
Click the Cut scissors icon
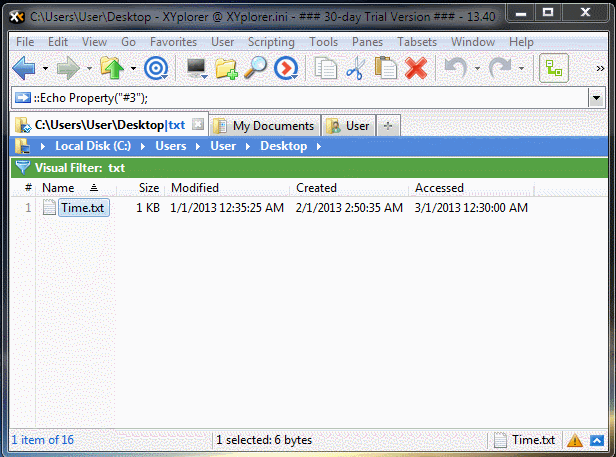355,68
